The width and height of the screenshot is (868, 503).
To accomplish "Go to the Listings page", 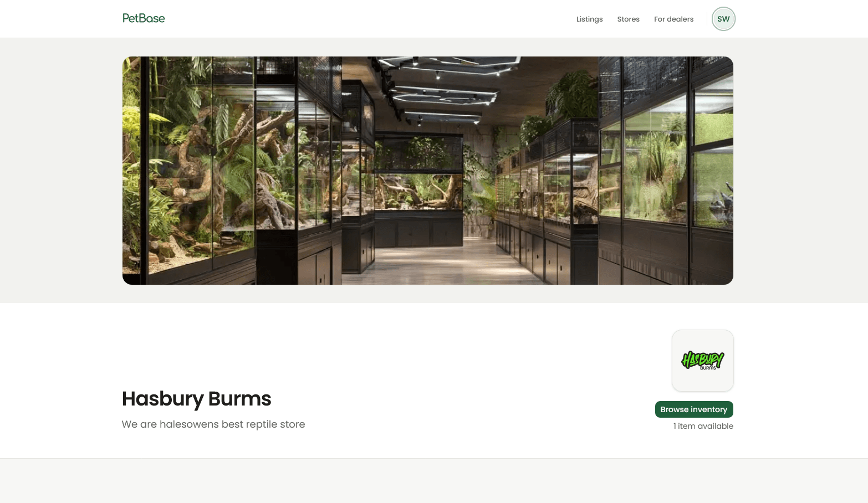I will 589,19.
